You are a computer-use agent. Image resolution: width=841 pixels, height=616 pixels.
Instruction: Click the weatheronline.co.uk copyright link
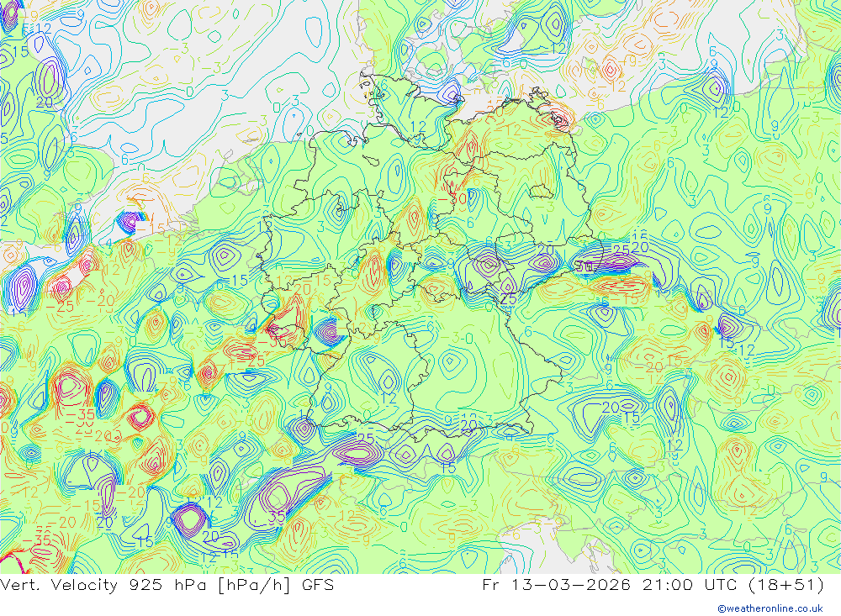pos(770,608)
